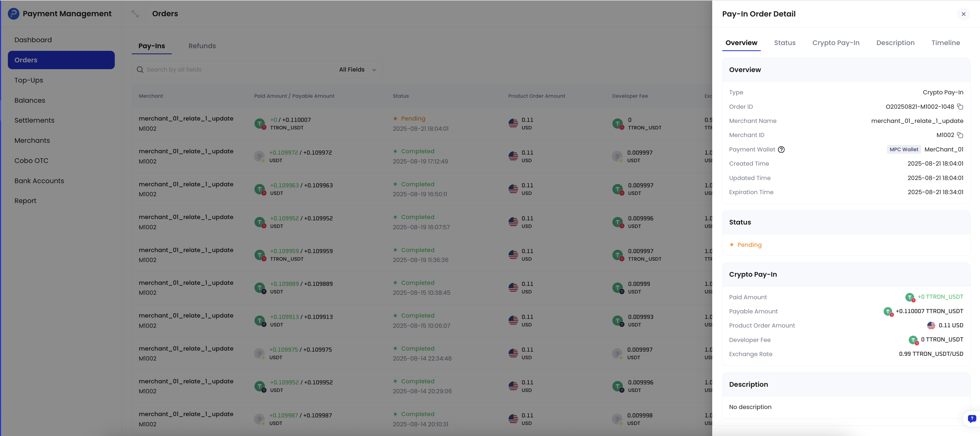The width and height of the screenshot is (980, 436).
Task: Copy the Order ID value
Action: [960, 107]
